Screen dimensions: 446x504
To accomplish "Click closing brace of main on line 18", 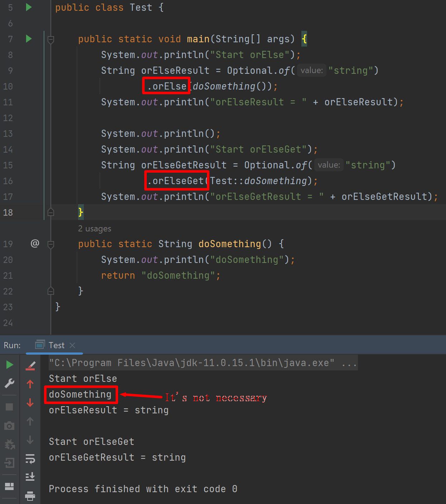I will click(81, 212).
